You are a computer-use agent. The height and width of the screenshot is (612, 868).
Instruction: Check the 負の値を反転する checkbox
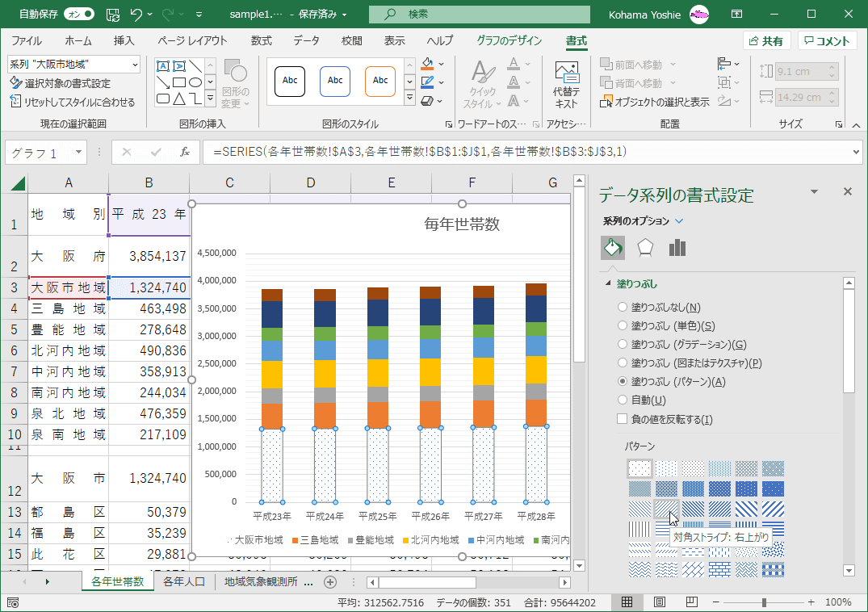[622, 419]
